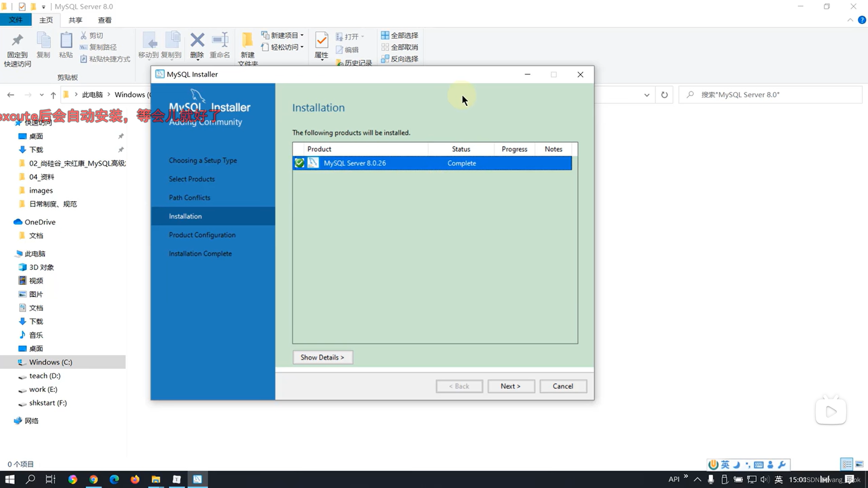Select the images folder in navigation pane
Viewport: 868px width, 488px height.
tap(41, 190)
